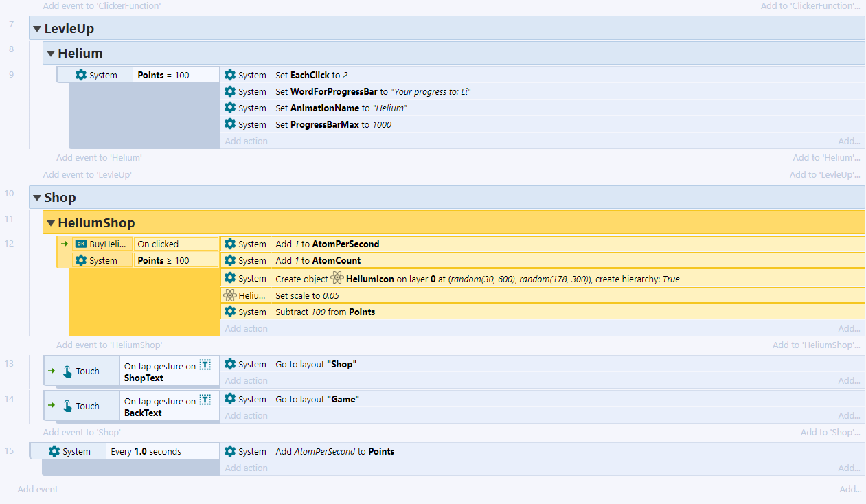Click the HeliumIcon atom icon in Create object action
Screen dimensions: 866x504
pyautogui.click(x=337, y=279)
